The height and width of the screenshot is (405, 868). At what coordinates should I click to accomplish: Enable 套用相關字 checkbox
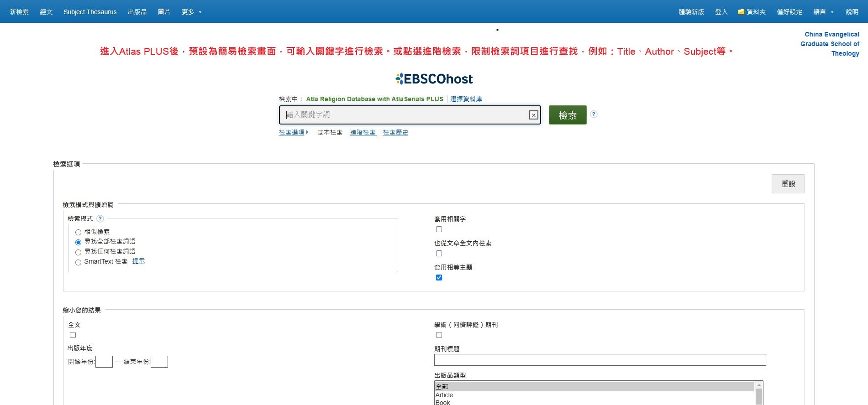(439, 229)
